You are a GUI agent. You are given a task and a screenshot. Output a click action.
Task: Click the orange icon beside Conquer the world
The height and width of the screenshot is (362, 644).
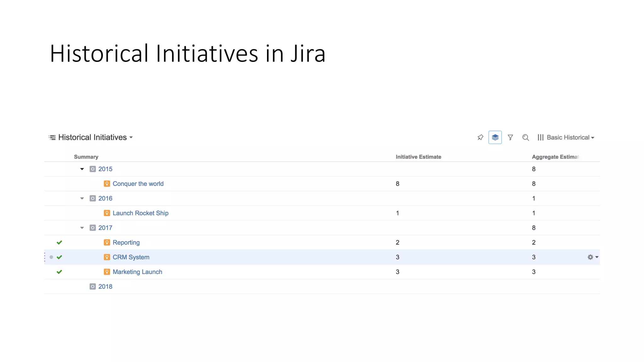[x=107, y=184]
